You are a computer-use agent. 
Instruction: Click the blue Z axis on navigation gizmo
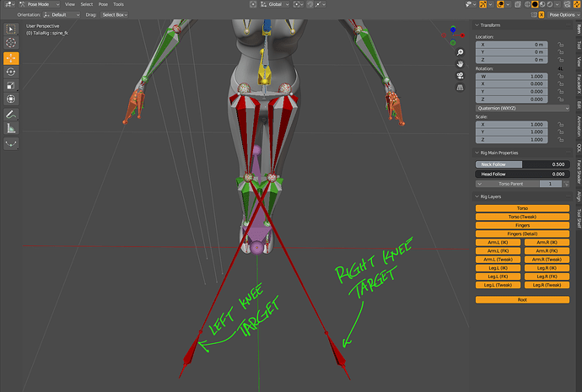[453, 30]
